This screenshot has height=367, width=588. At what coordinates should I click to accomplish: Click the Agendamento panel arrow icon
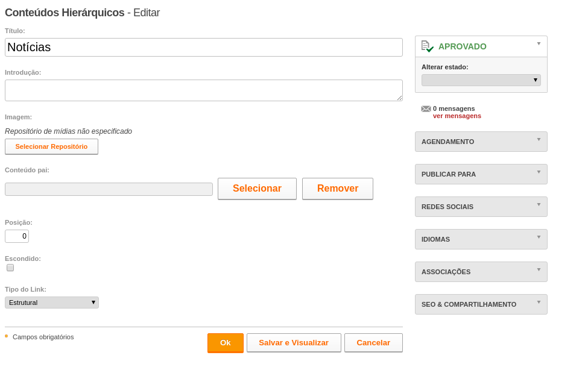click(x=539, y=139)
